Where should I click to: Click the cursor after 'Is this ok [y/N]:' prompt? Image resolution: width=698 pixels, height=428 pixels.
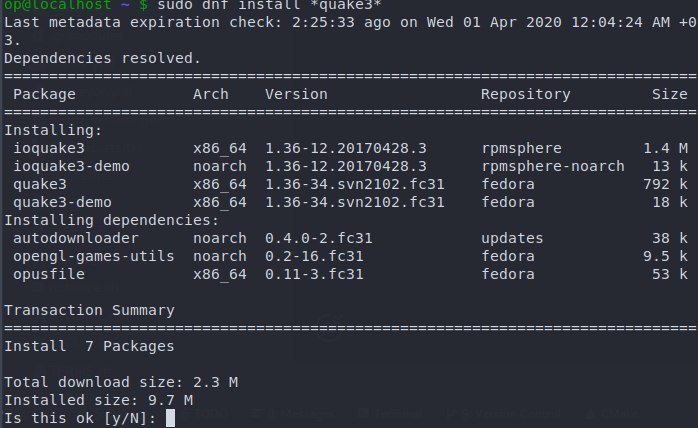pos(170,418)
